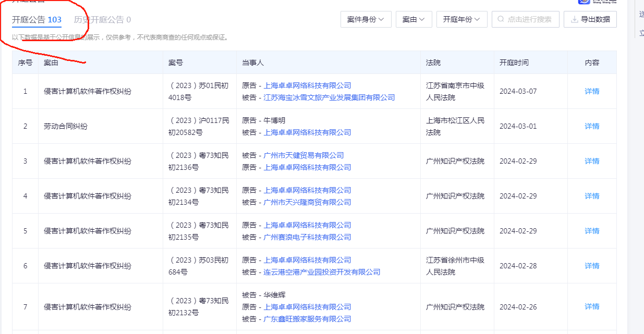Screen dimensions: 644x334
Task: Click case number （2023）沪0117民初20582号
Action: [x=199, y=126]
